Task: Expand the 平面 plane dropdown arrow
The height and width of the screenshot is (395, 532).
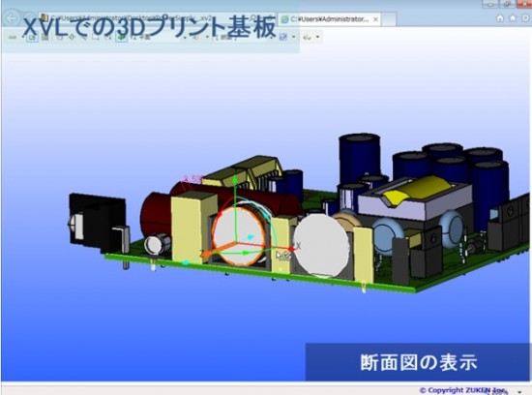Action: point(185,38)
